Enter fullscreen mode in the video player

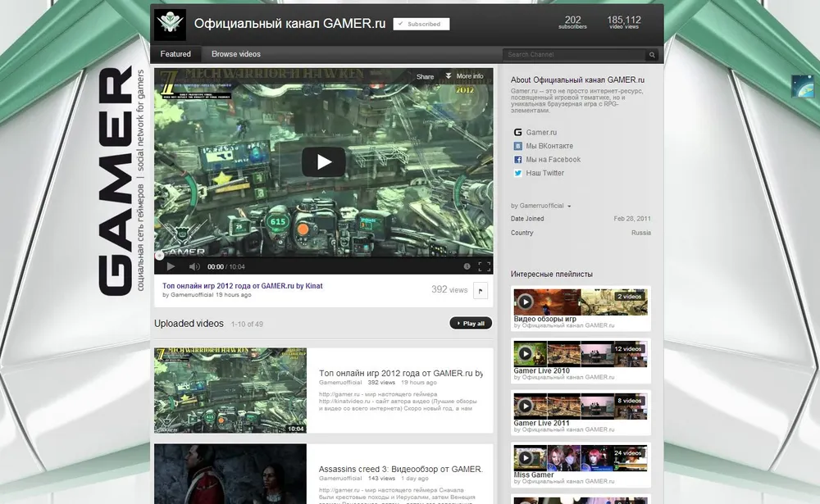click(485, 266)
